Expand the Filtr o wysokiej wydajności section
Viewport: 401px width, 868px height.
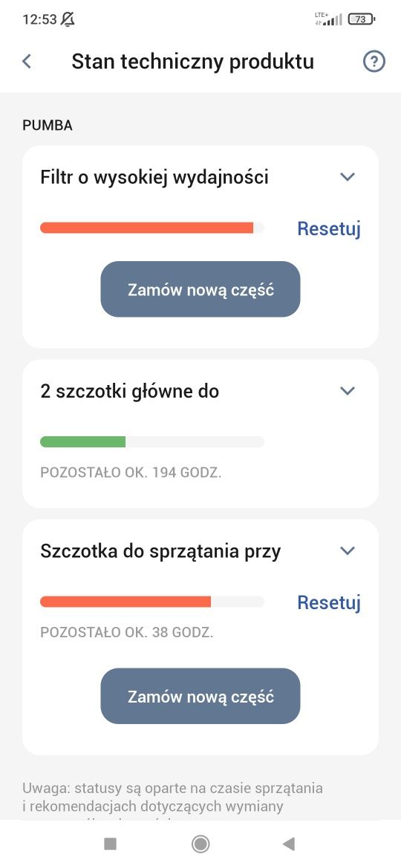[x=348, y=177]
